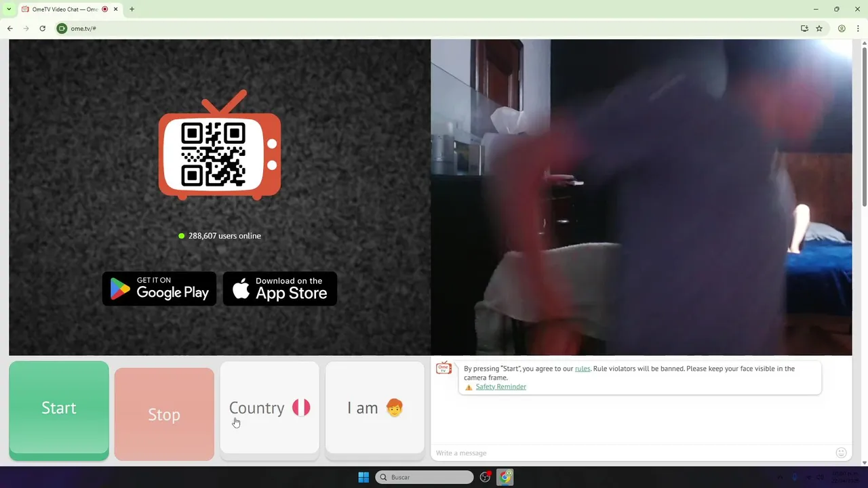Click the install app icon in address bar
Screen dimensions: 868x488
pyautogui.click(x=804, y=28)
